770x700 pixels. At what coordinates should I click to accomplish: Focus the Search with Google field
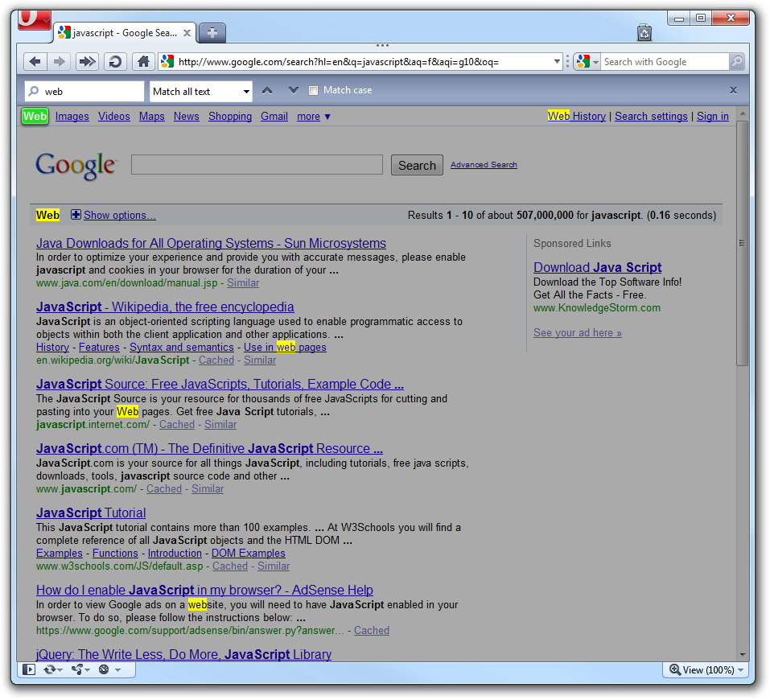pyautogui.click(x=665, y=62)
